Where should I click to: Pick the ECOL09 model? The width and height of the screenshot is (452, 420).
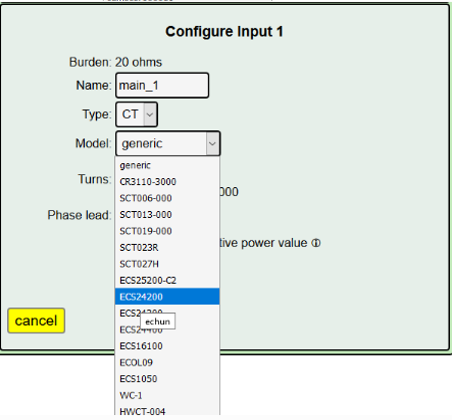pos(167,362)
